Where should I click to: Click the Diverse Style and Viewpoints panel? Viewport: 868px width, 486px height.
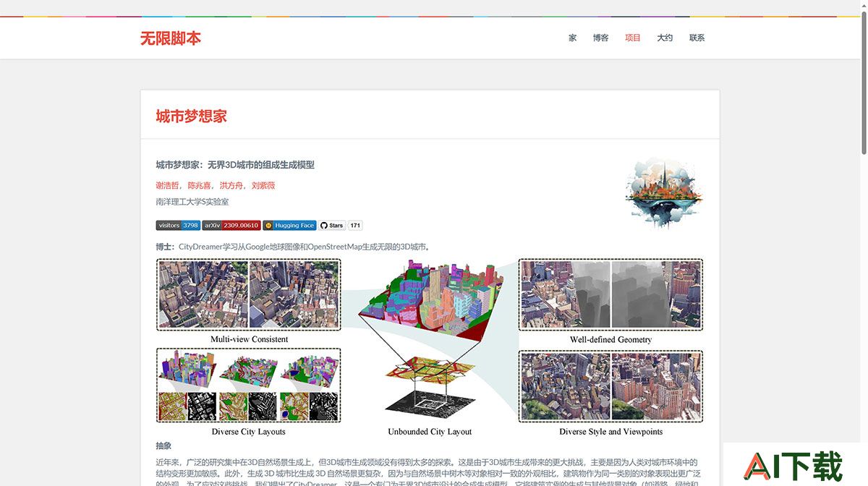coord(610,387)
